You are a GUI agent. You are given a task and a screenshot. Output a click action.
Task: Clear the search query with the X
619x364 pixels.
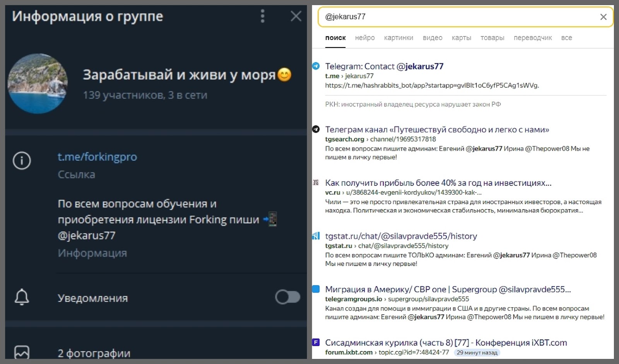click(x=603, y=17)
